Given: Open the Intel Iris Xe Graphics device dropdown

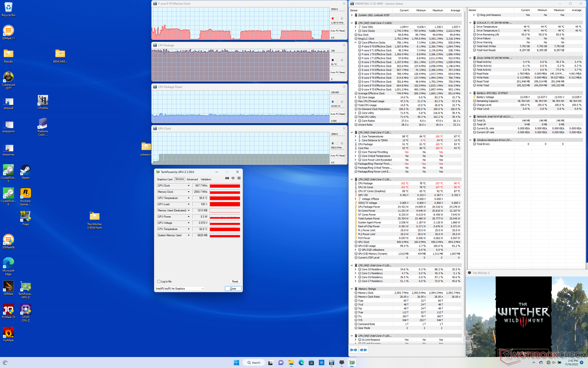Looking at the screenshot, I should tap(180, 289).
